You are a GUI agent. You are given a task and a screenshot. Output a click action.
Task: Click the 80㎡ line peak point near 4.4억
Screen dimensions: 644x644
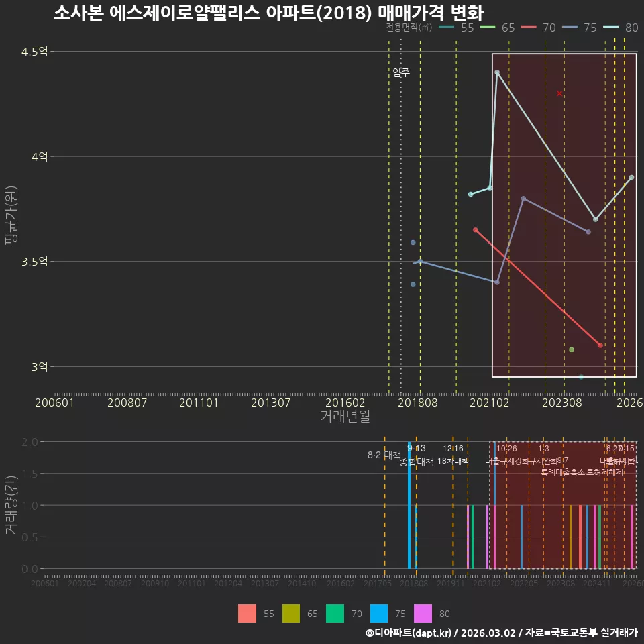[x=497, y=72]
